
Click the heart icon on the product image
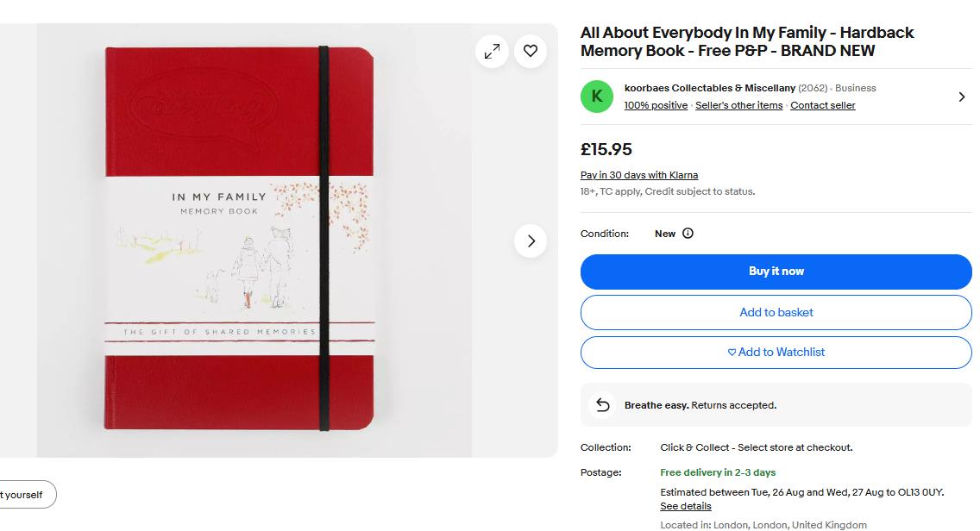coord(531,51)
